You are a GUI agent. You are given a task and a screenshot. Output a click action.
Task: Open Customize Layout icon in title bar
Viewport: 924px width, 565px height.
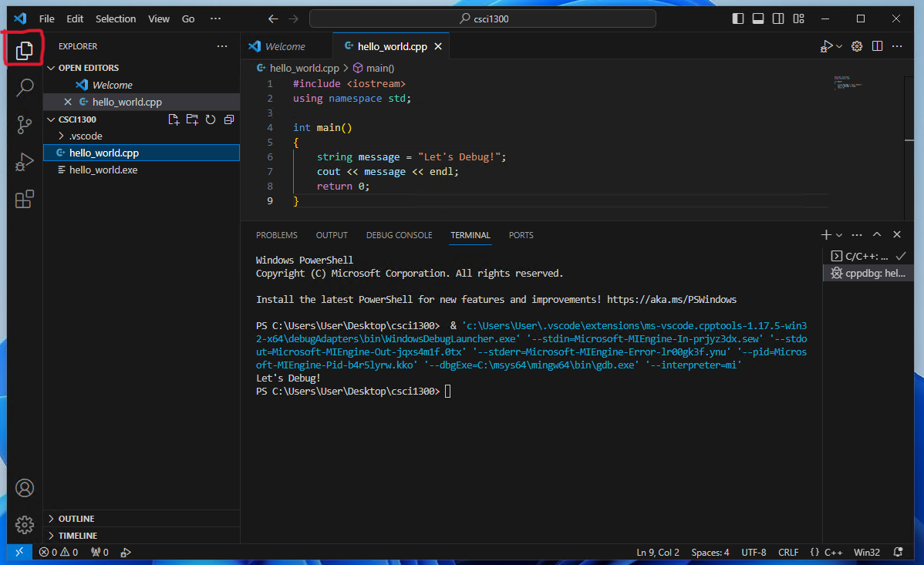(x=798, y=18)
